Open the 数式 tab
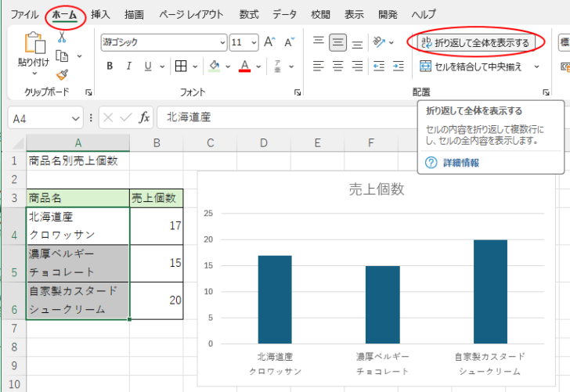 coord(249,15)
